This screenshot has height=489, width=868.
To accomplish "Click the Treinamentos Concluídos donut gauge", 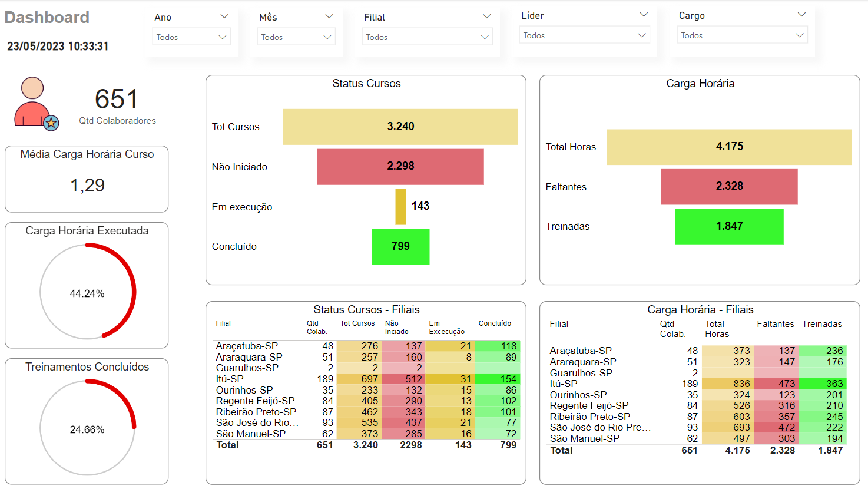I will pos(87,428).
